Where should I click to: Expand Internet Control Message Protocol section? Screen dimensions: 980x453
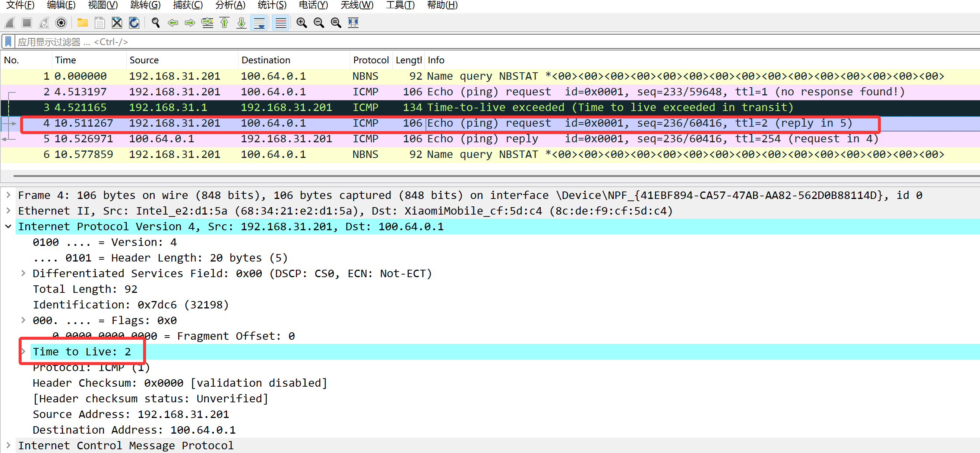click(8, 445)
